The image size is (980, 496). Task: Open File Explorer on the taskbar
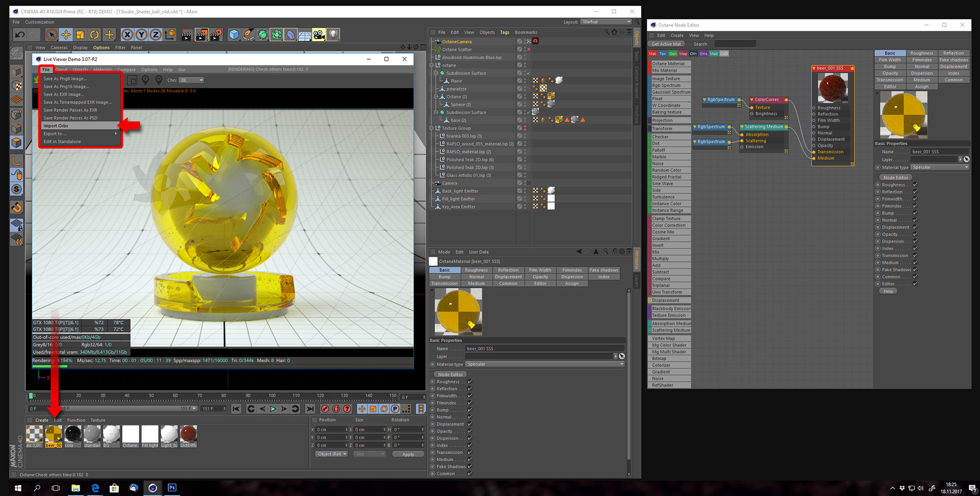point(76,488)
